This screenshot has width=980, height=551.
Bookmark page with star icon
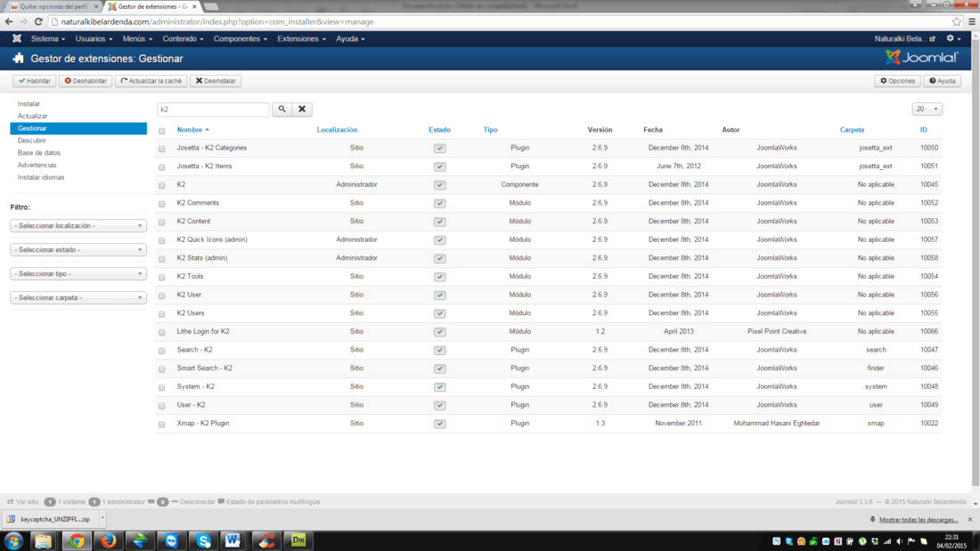956,22
